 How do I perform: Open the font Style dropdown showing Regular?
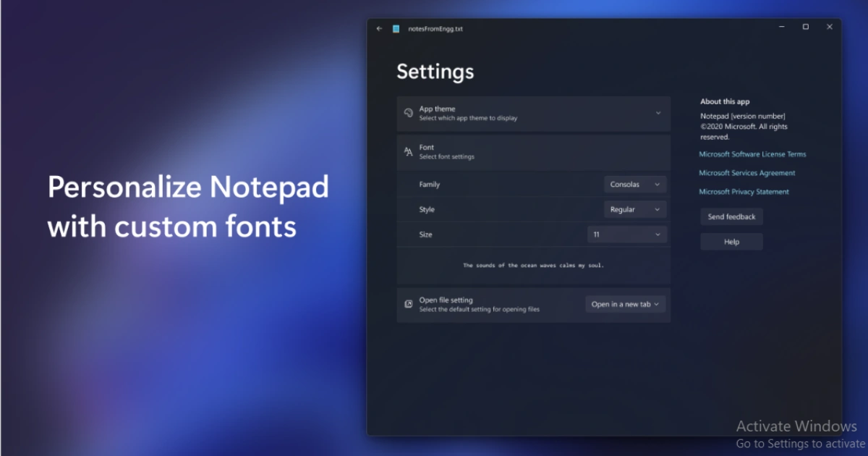pos(634,209)
